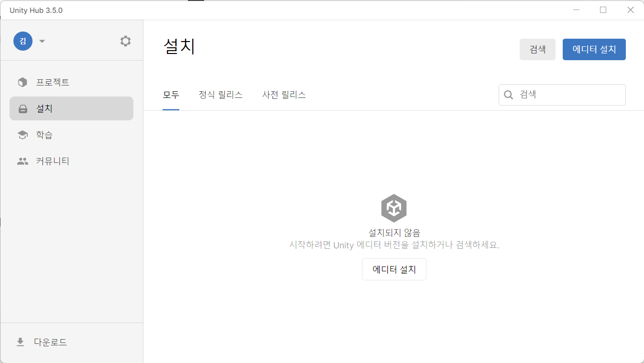Click the white 에디터 설치 button in center
The width and height of the screenshot is (644, 363).
point(394,269)
